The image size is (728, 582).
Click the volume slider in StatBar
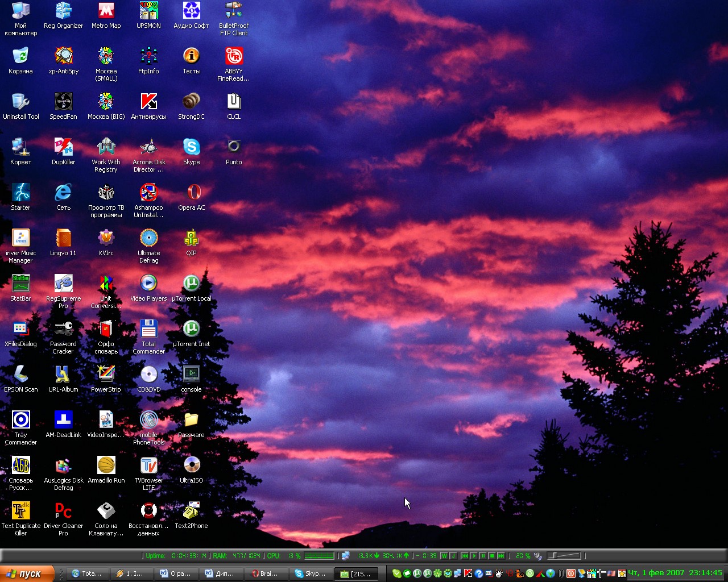564,556
